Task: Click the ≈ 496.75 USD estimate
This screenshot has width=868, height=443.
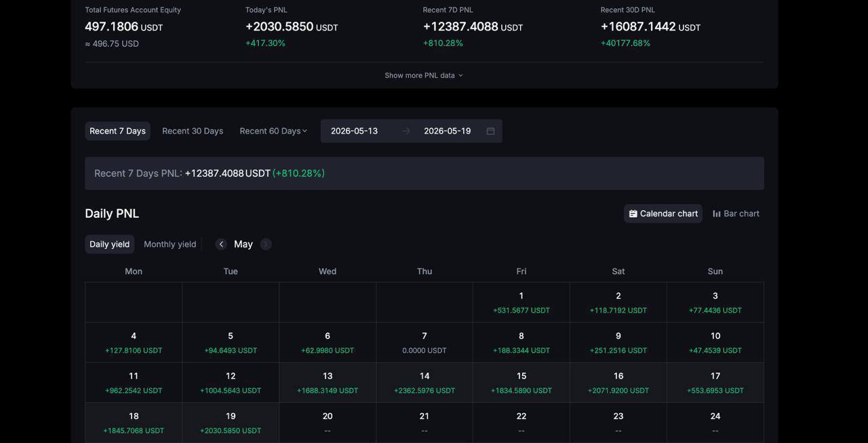Action: pyautogui.click(x=112, y=43)
